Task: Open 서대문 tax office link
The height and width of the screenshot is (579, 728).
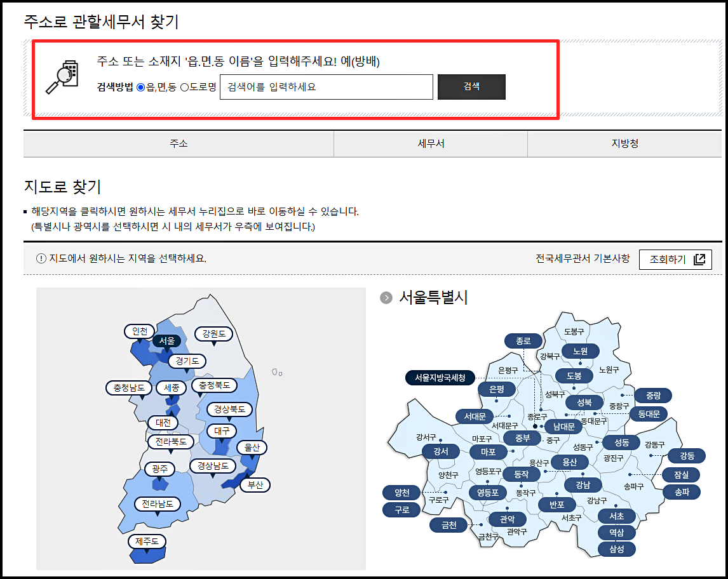Action: coord(475,416)
